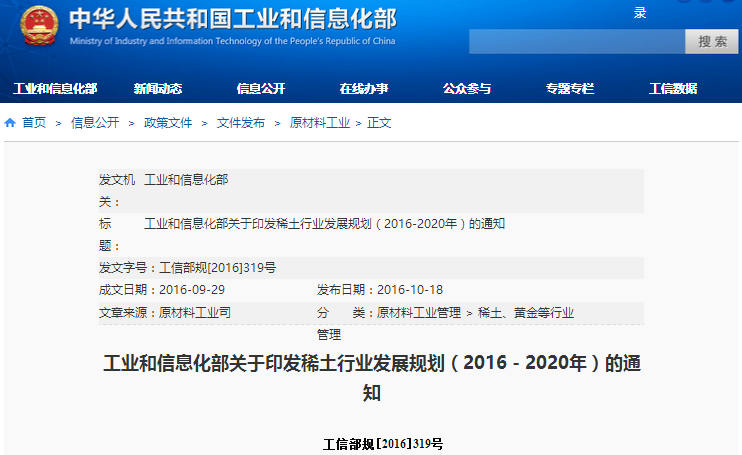Open the 工信数据 navigation menu item
Image resolution: width=742 pixels, height=455 pixels.
pyautogui.click(x=673, y=88)
